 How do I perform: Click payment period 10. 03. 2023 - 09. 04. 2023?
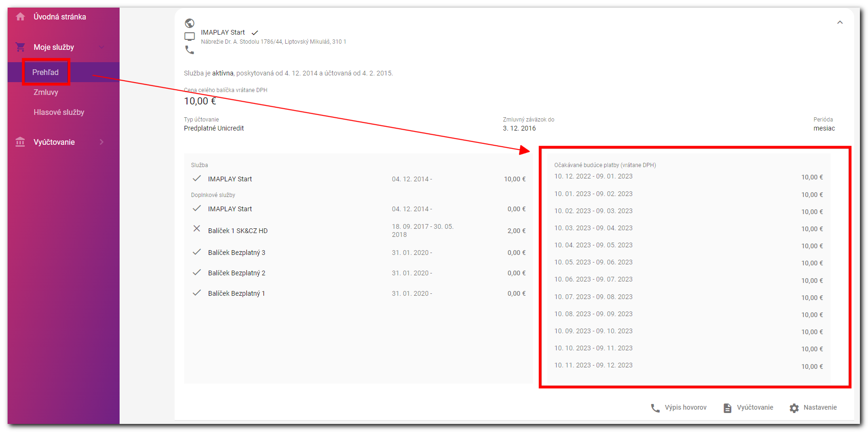593,228
